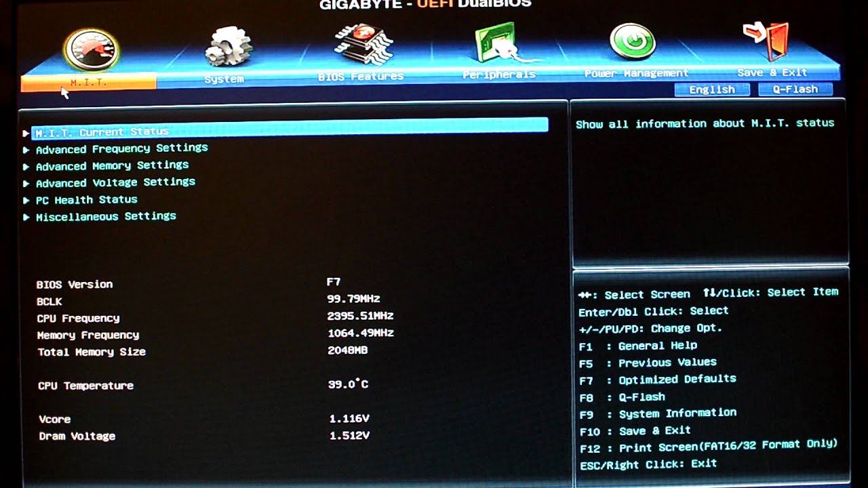Expand arrow beside Miscellaneous Settings
The height and width of the screenshot is (488, 868).
pyautogui.click(x=26, y=218)
